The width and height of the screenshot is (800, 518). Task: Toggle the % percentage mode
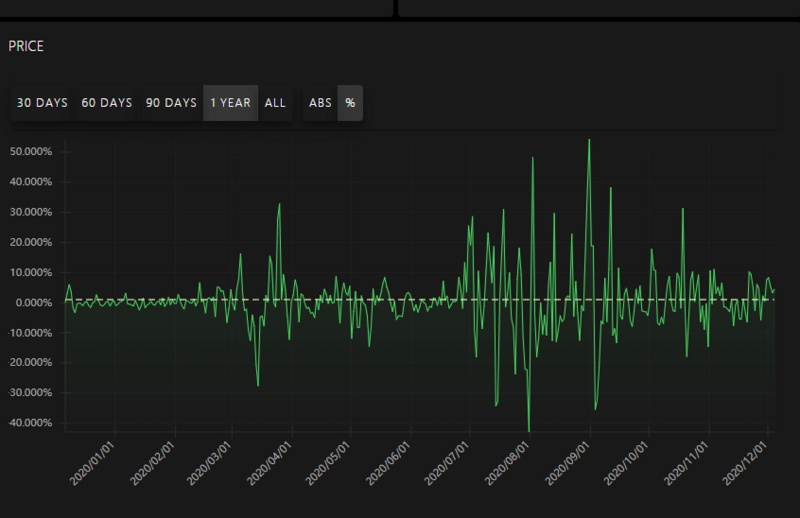[x=350, y=103]
